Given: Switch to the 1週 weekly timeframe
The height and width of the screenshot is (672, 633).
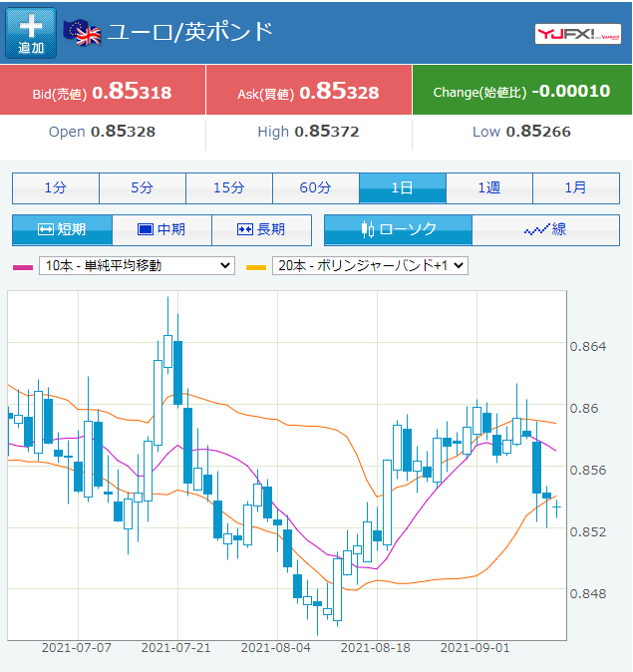Looking at the screenshot, I should click(489, 188).
